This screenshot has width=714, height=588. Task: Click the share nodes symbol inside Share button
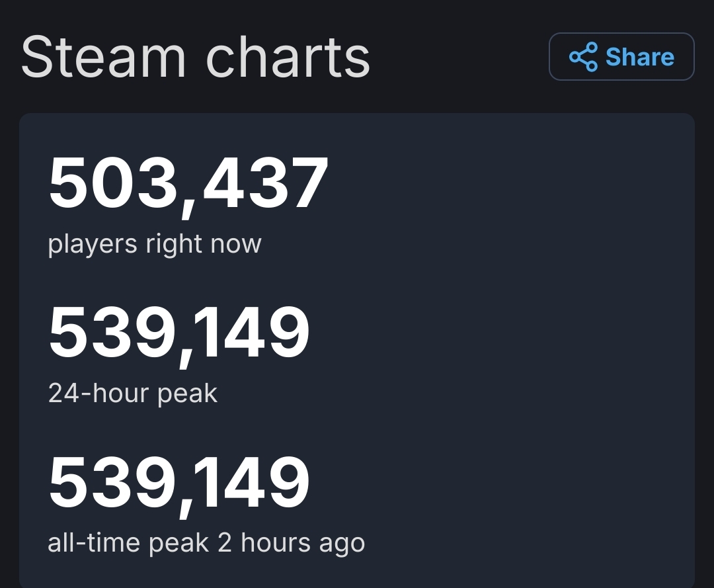pos(584,57)
